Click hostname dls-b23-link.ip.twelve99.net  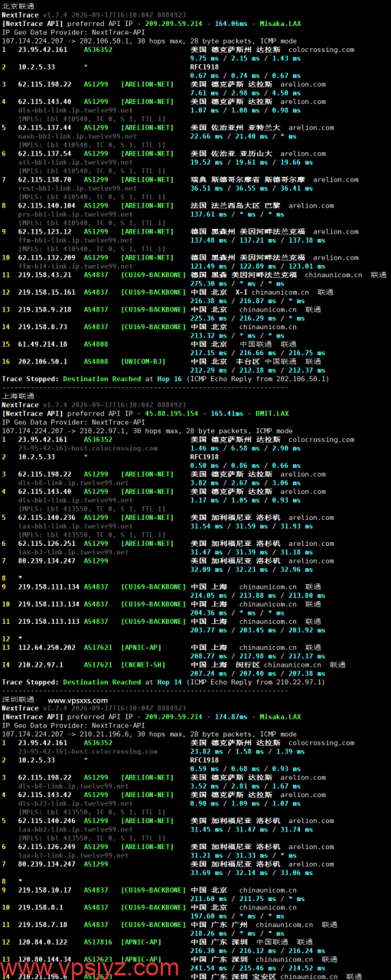pos(75,803)
